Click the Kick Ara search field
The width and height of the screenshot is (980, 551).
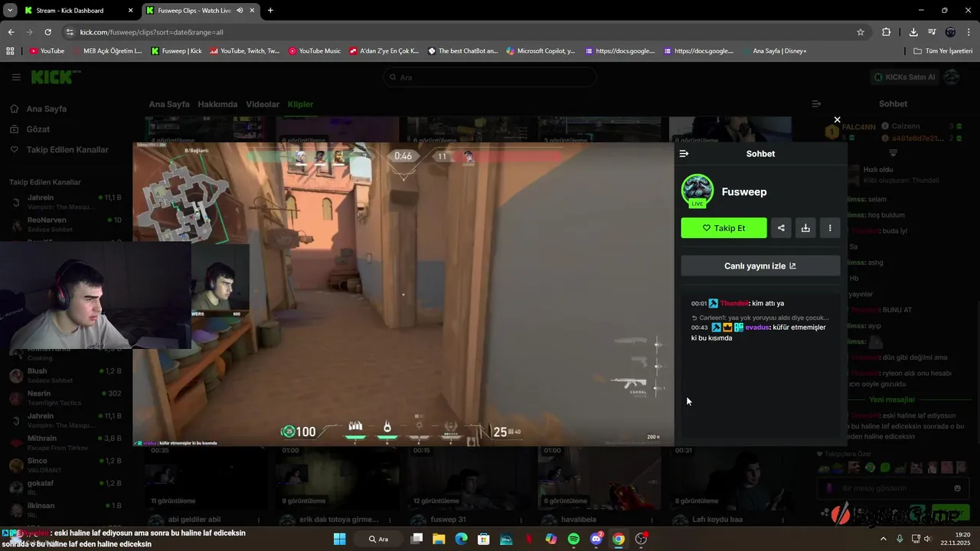coord(490,77)
